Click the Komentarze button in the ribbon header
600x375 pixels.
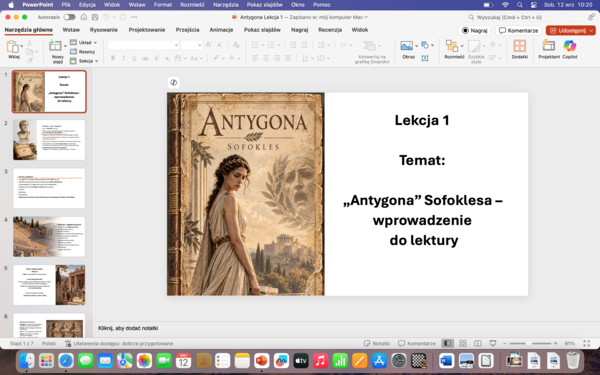click(x=518, y=30)
